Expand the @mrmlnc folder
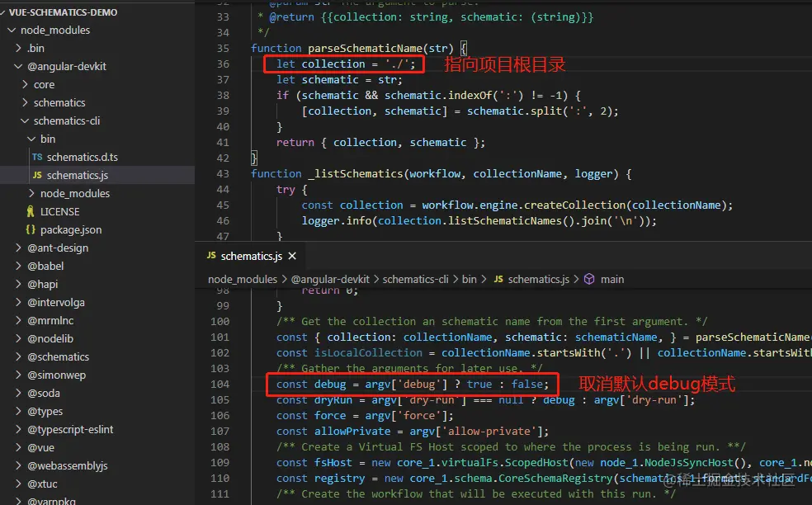The image size is (812, 505). click(18, 320)
